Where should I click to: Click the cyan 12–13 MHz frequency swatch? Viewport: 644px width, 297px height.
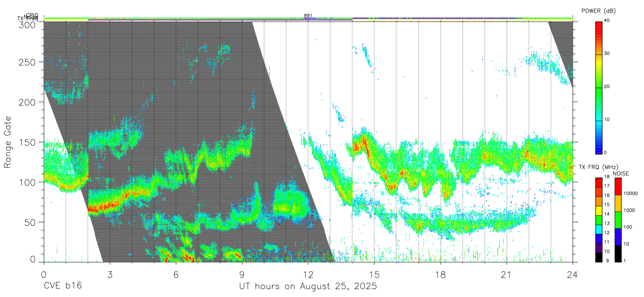pyautogui.click(x=598, y=229)
